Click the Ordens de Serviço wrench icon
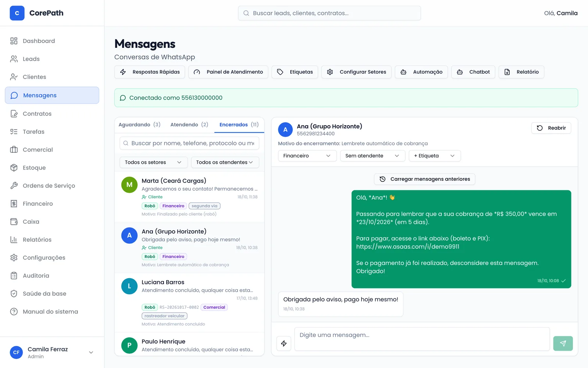The width and height of the screenshot is (588, 368). click(x=14, y=186)
